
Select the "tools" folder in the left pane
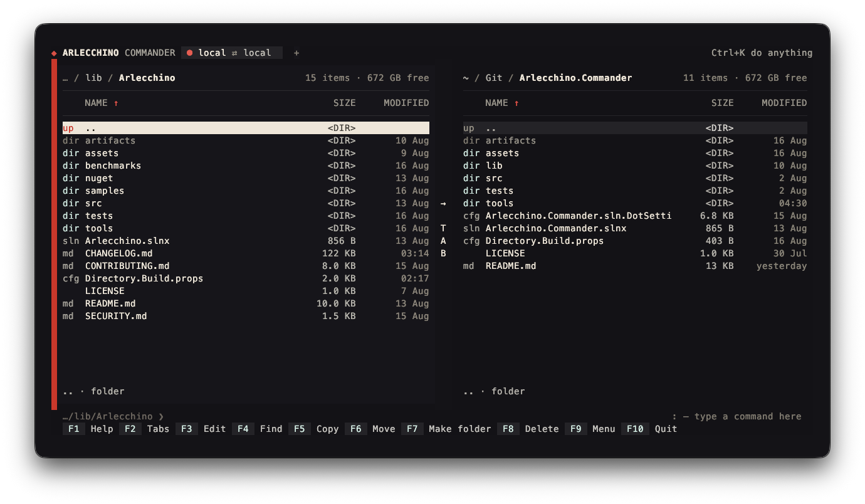(x=246, y=228)
